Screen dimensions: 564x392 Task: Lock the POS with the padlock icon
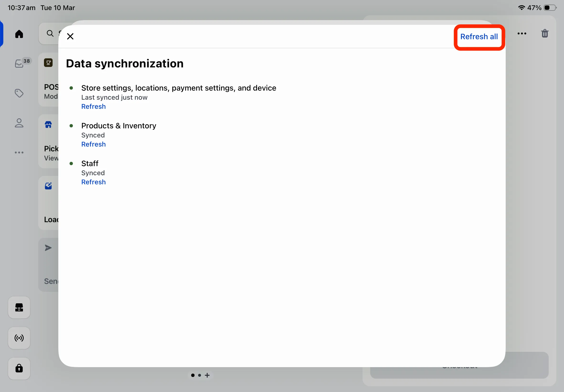coord(19,368)
